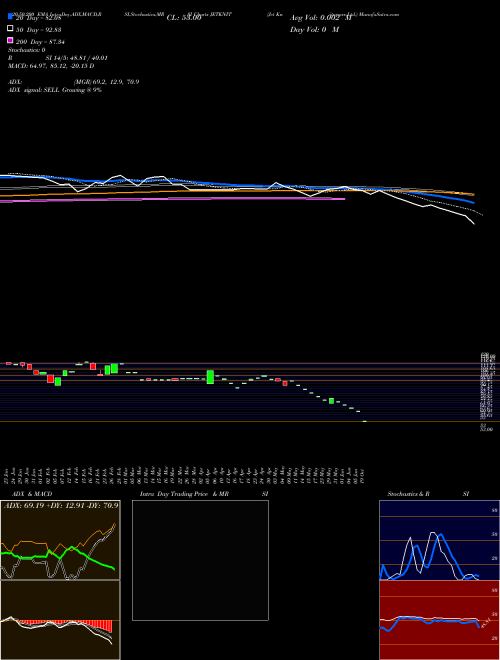
Task: Click the 'MACD: 64.97, 85.12, -20.15 D' line
Action: (51, 66)
